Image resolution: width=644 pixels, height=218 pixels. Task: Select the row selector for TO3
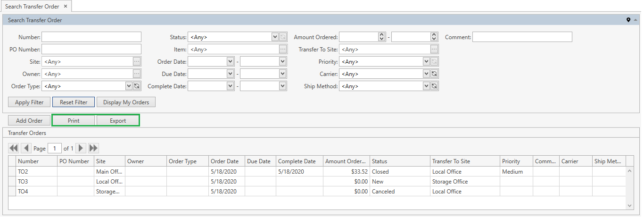pyautogui.click(x=13, y=182)
